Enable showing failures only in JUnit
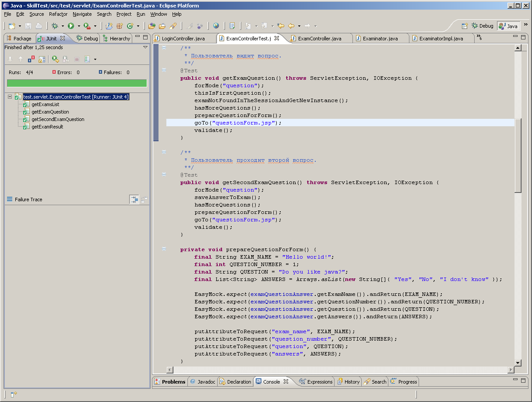Screen dimensions: 532x402 click(30, 59)
